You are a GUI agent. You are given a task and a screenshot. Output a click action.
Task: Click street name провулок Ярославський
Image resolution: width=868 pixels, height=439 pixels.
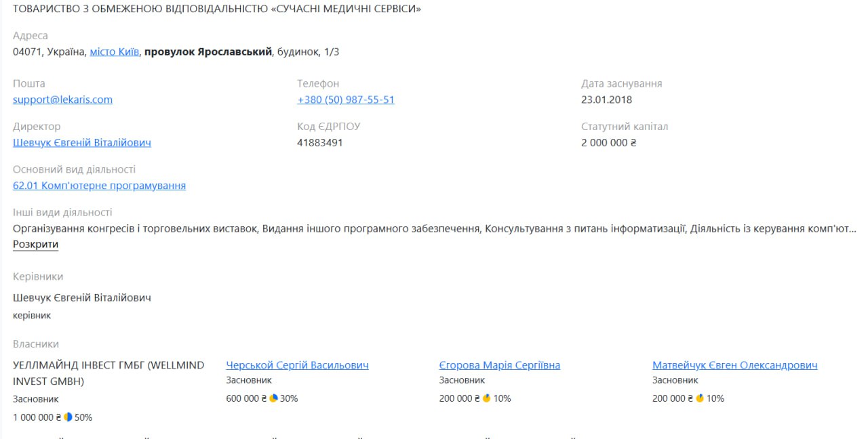(208, 51)
